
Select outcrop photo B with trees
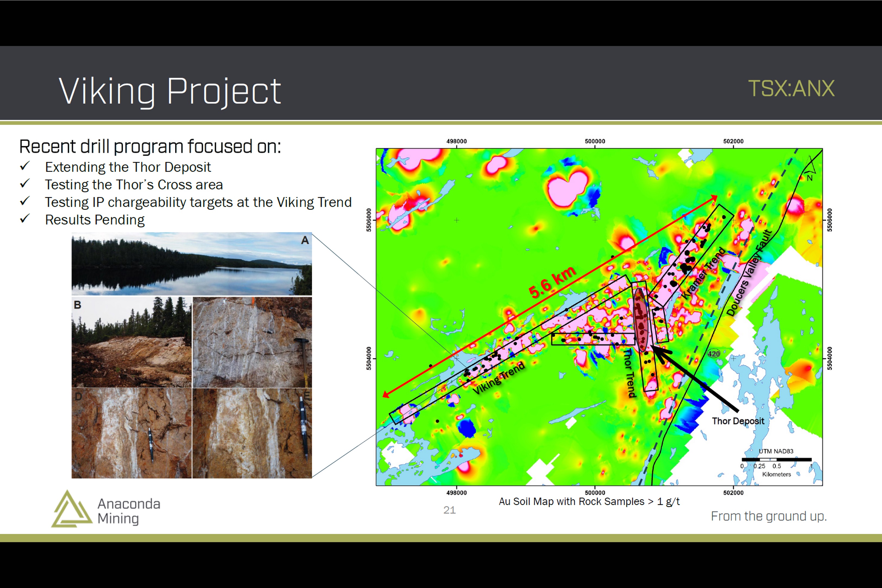tap(132, 342)
